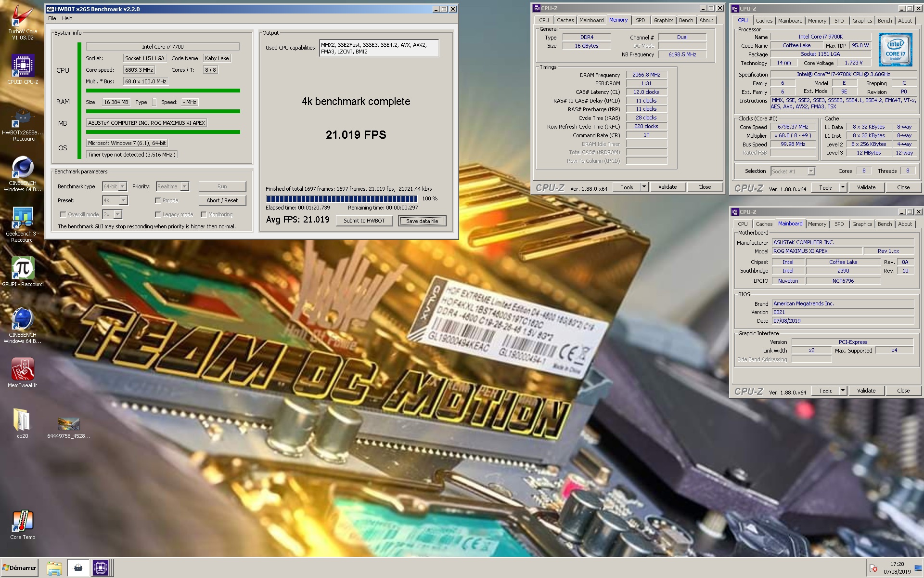Toggle Monitoring checkbox
Viewport: 924px width, 578px height.
[204, 214]
